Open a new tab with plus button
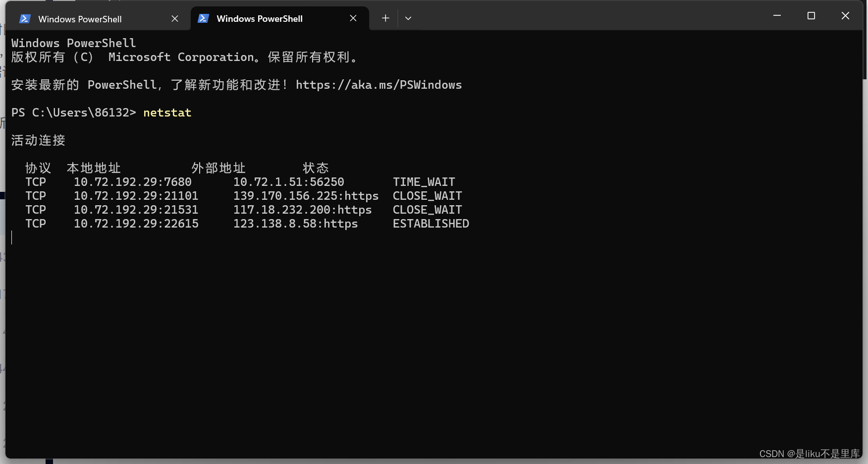Image resolution: width=868 pixels, height=464 pixels. 385,18
